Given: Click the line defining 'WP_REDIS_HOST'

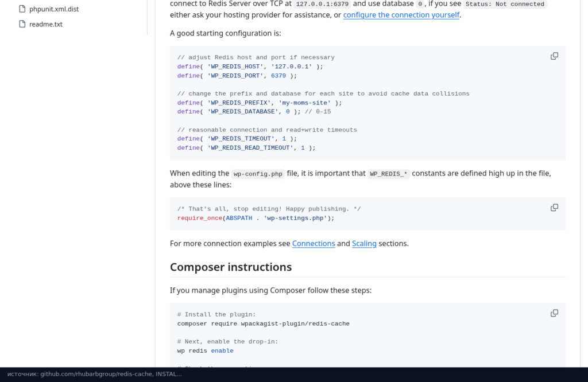Looking at the screenshot, I should 250,67.
